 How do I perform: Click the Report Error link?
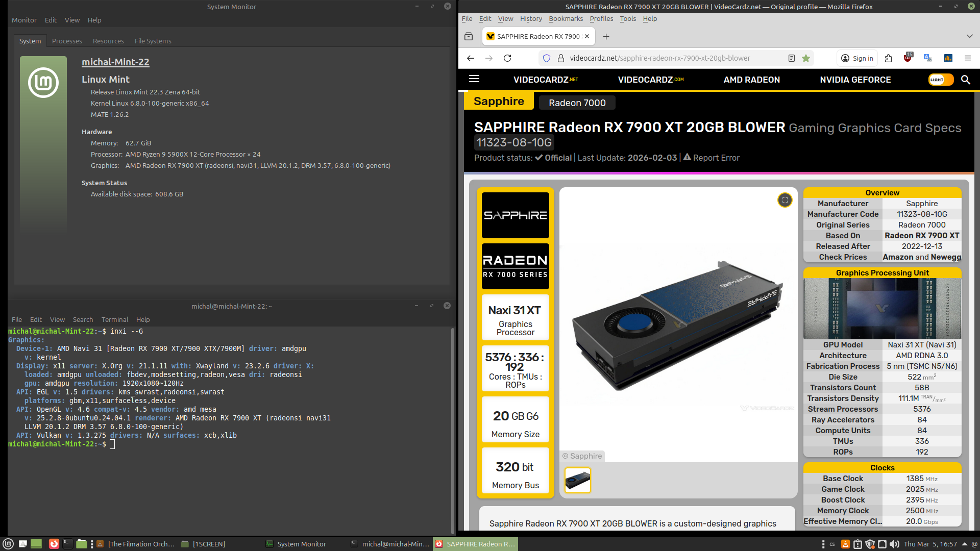point(716,158)
